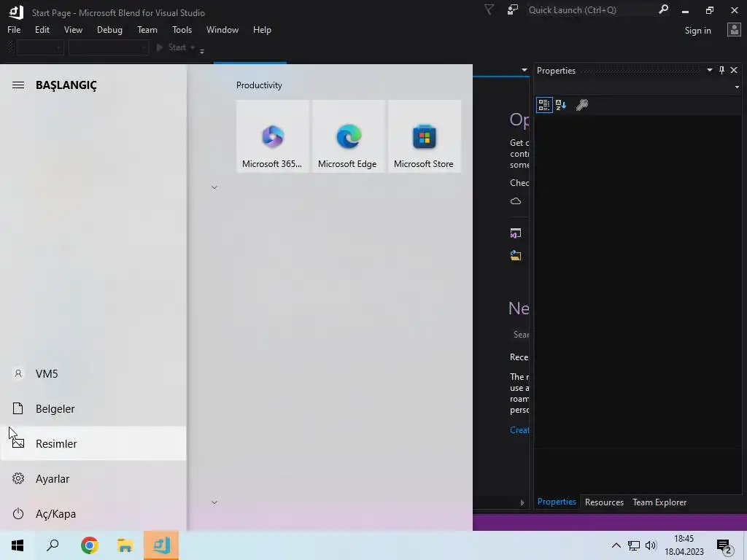This screenshot has height=560, width=747.
Task: Click the Windows Start button on taskbar
Action: coord(18,545)
